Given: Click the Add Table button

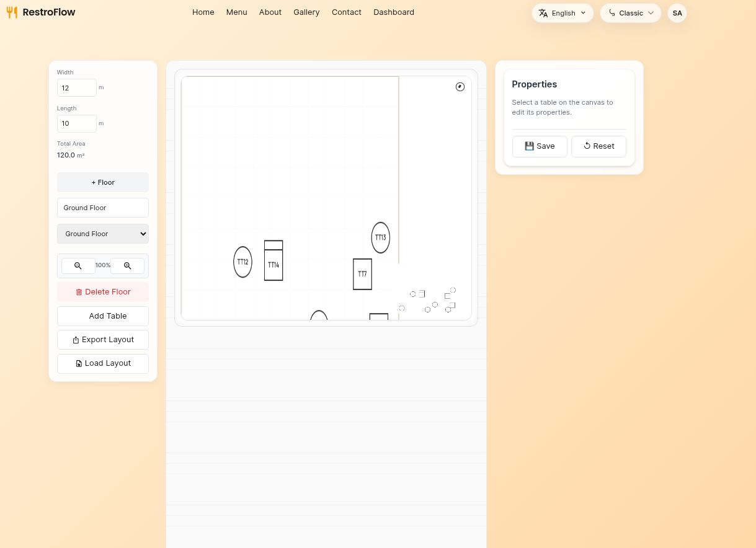Looking at the screenshot, I should coord(103,316).
